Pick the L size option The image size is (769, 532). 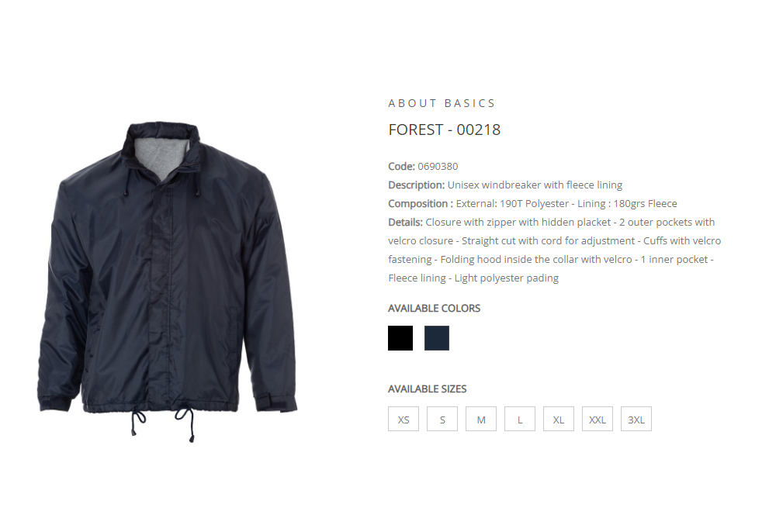520,419
